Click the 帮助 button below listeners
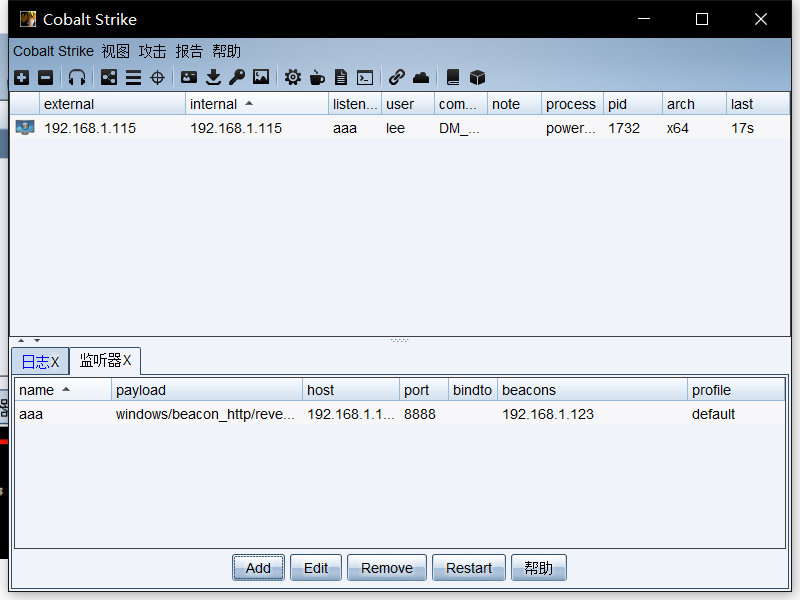This screenshot has width=800, height=600. tap(539, 568)
